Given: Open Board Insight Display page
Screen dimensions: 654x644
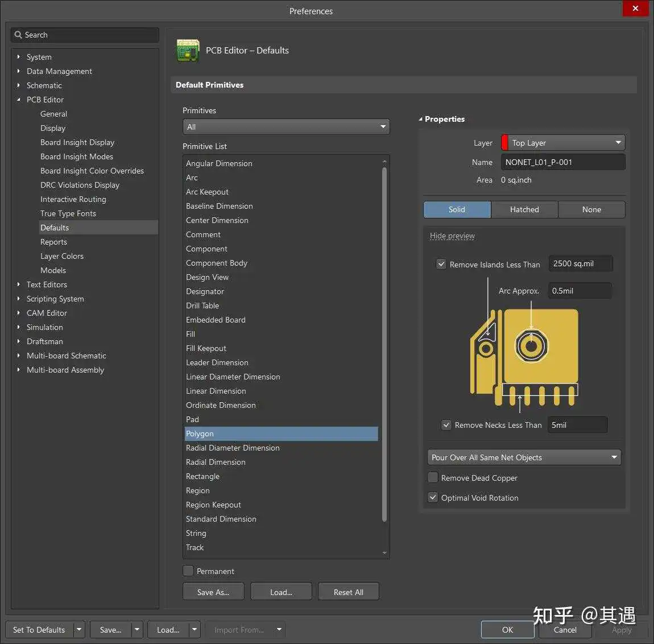Looking at the screenshot, I should [x=77, y=142].
